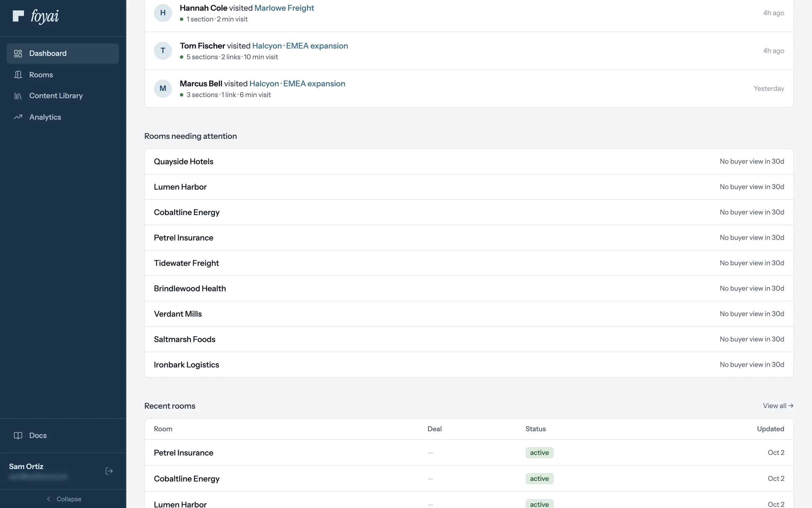Select Cobaltline Energy in Rooms needing attention
Viewport: 812px width, 508px height.
point(469,212)
